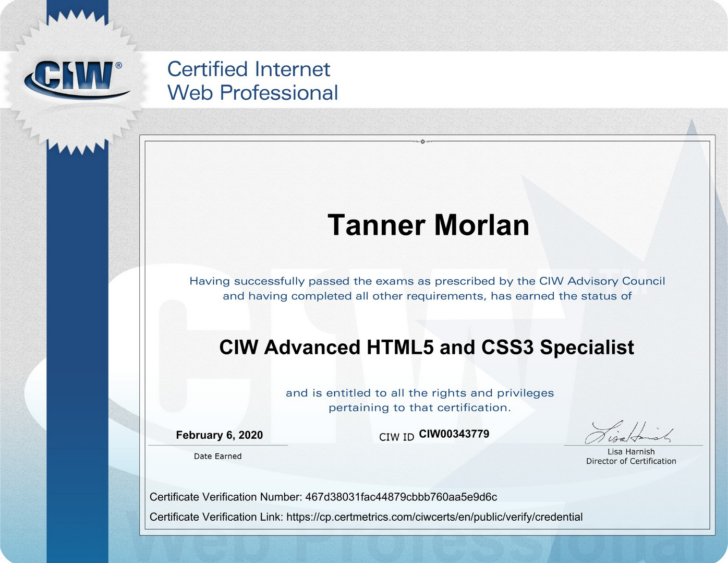Click the Director of Certification title
Screen dimensions: 728x563
631,461
